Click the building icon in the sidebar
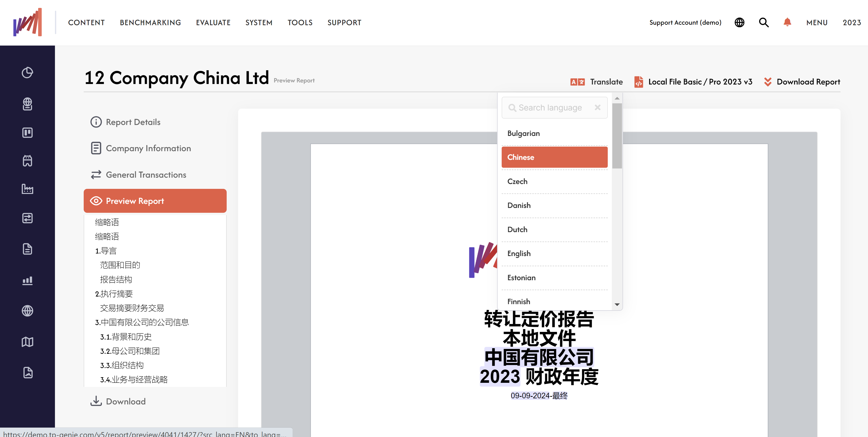Image resolution: width=868 pixels, height=437 pixels. click(x=27, y=161)
